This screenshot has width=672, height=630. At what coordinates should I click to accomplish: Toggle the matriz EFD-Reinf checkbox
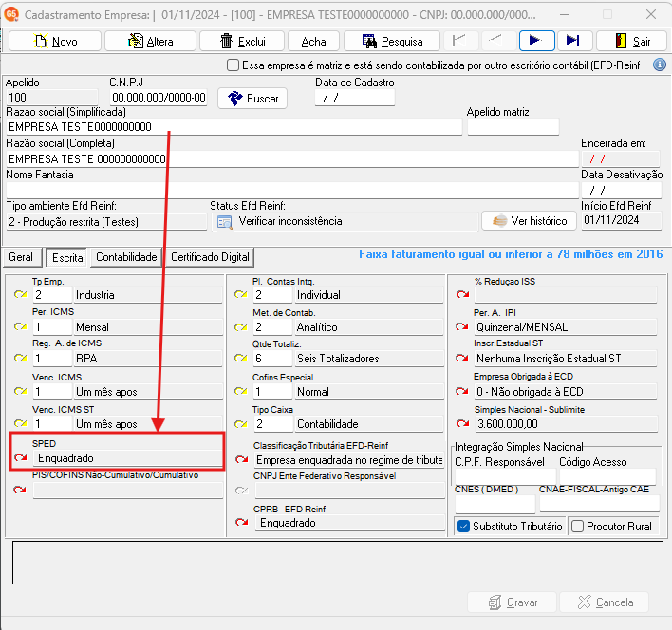(233, 65)
